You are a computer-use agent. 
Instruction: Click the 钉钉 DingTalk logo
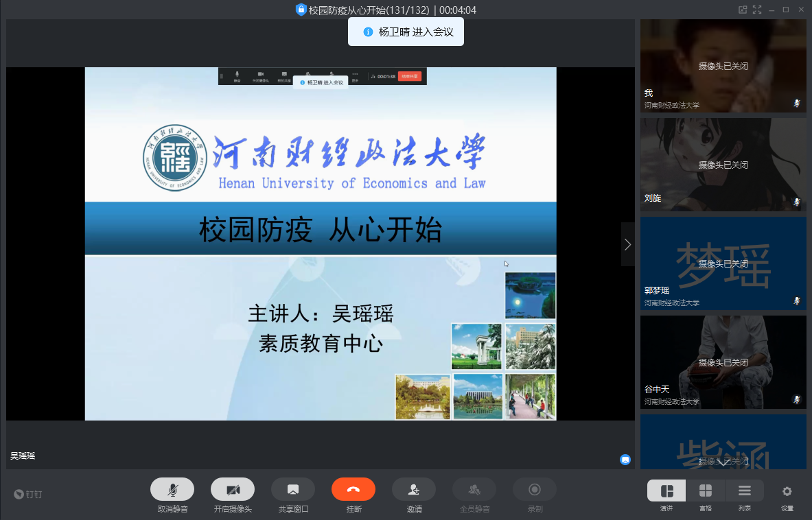[x=28, y=494]
